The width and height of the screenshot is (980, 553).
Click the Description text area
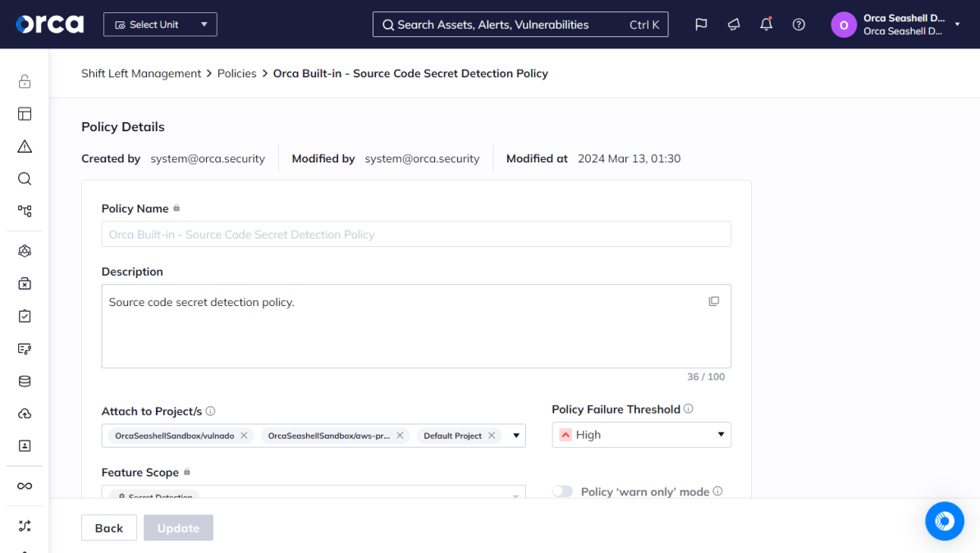[x=415, y=327]
